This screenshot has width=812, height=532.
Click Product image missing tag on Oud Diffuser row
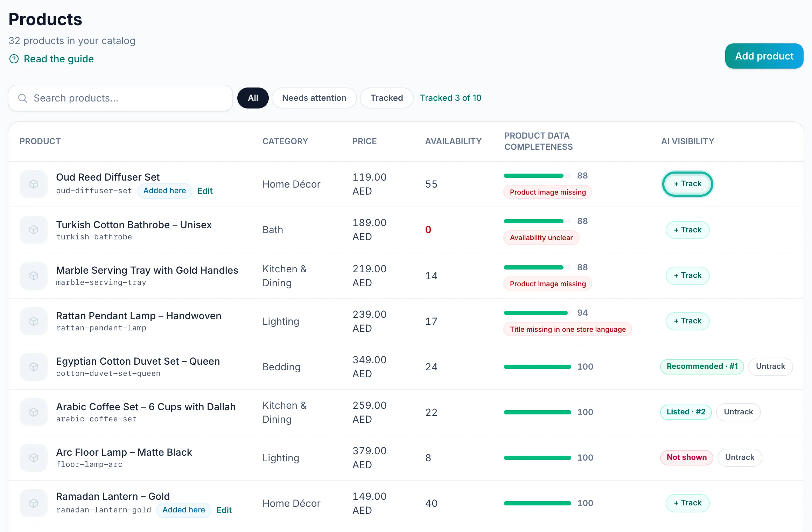(548, 192)
